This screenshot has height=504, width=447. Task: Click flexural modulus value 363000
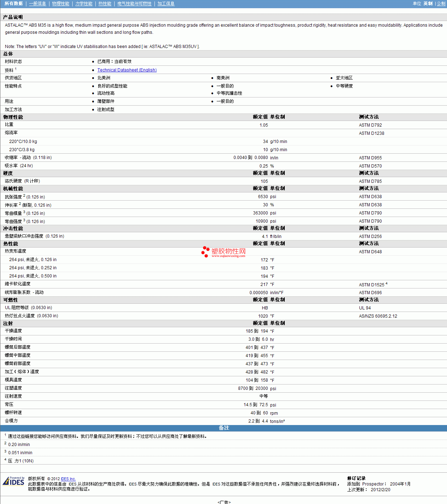pos(261,213)
